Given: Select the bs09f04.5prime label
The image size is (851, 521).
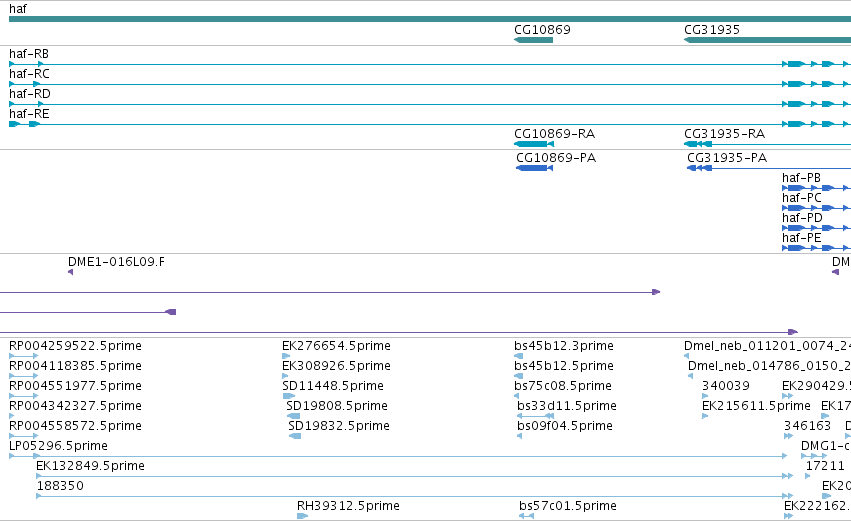Looking at the screenshot, I should pyautogui.click(x=564, y=427).
